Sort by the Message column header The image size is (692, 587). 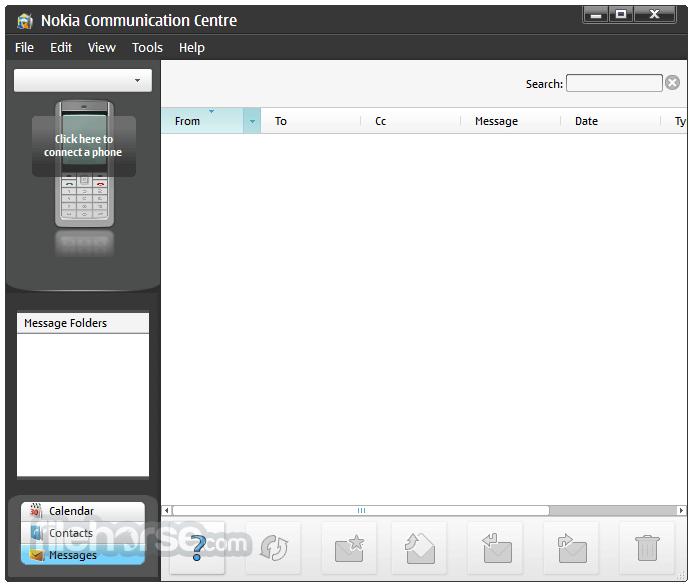(x=511, y=121)
